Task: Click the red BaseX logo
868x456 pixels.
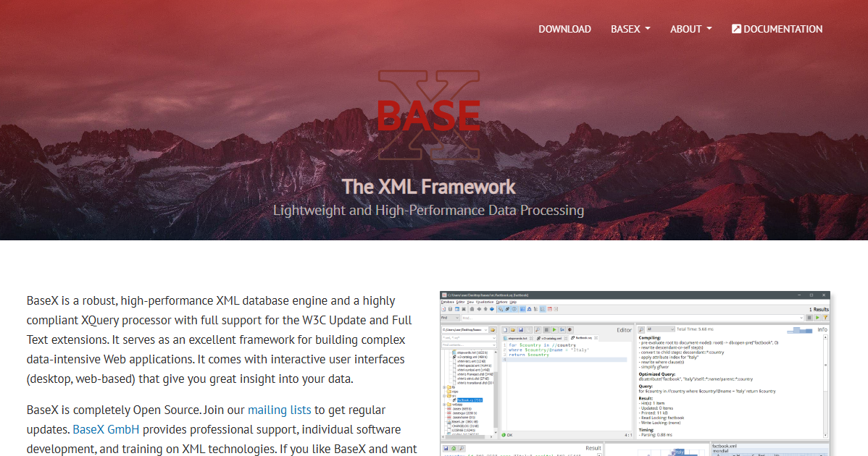Action: tap(429, 115)
